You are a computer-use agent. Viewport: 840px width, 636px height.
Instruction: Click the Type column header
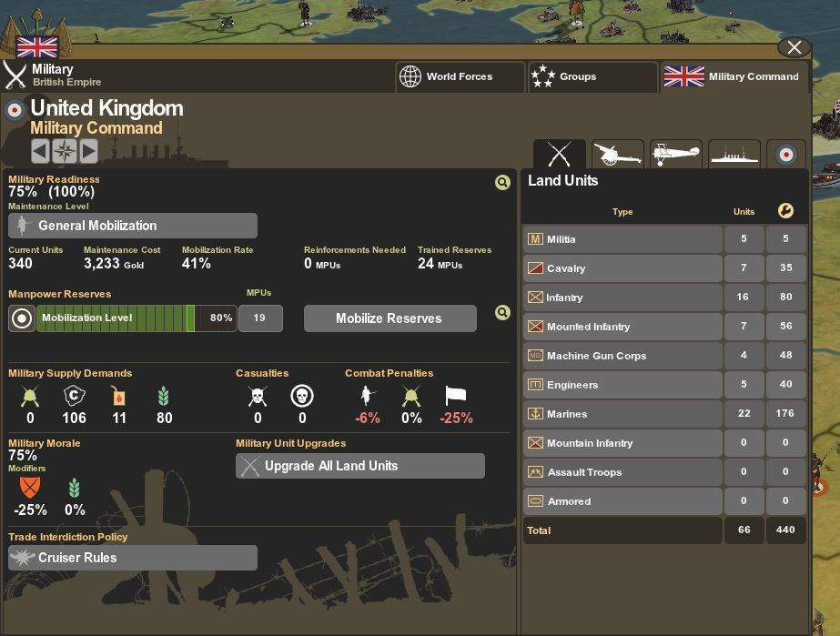pos(622,212)
